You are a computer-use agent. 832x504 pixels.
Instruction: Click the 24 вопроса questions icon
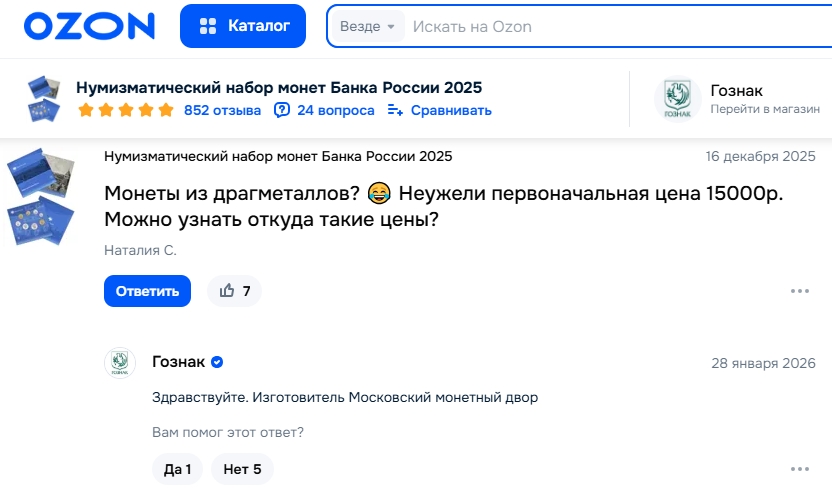coord(282,110)
